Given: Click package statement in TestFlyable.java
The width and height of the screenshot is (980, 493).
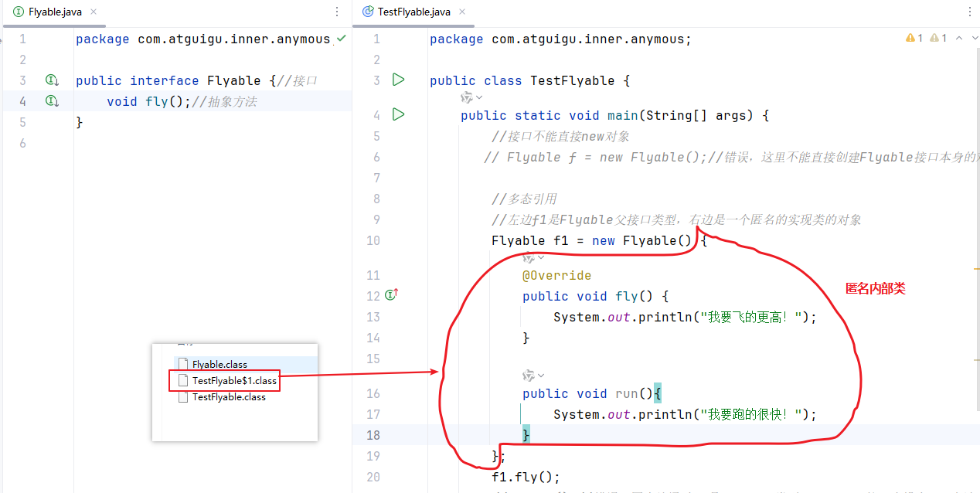Looking at the screenshot, I should 561,39.
